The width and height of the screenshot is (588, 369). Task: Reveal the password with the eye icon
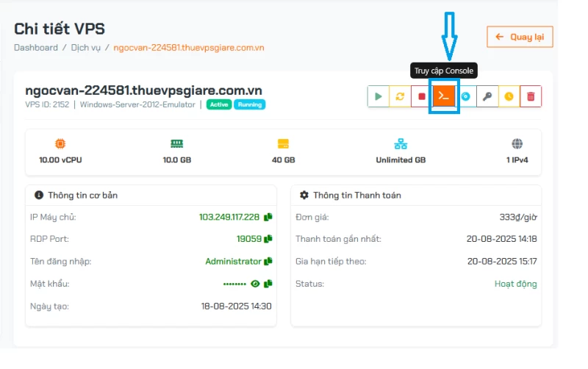[255, 284]
